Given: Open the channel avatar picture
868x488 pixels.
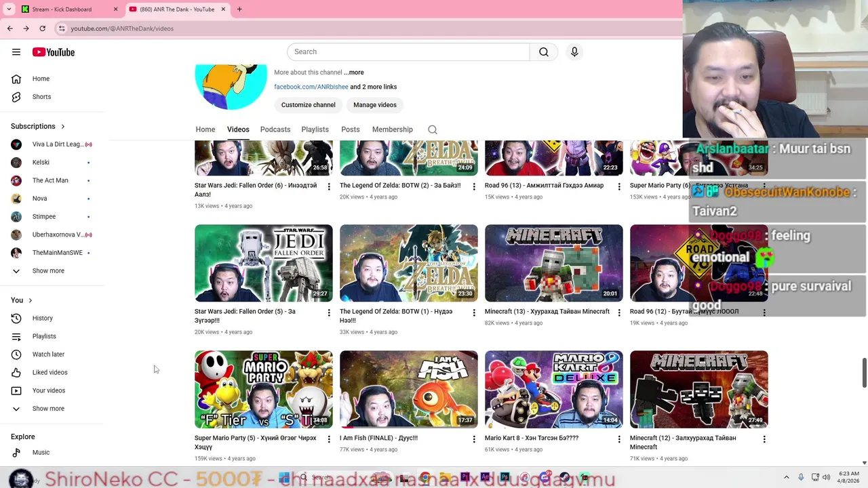Looking at the screenshot, I should [x=231, y=87].
